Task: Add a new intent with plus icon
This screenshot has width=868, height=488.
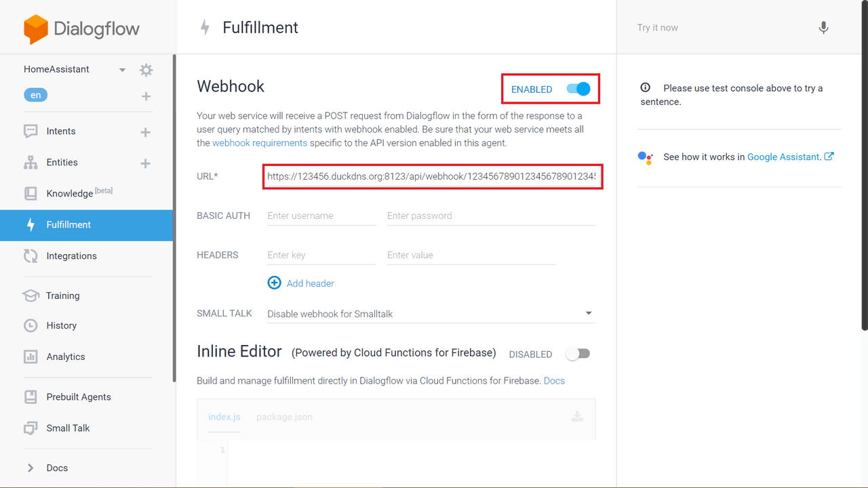Action: [145, 132]
